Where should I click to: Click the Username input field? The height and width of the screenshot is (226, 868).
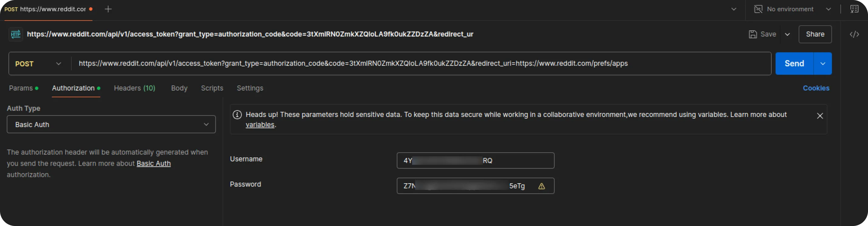(475, 161)
